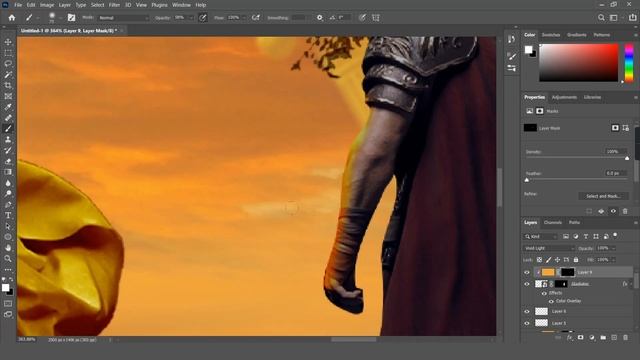Hide the Gladiator layer eye
The height and width of the screenshot is (360, 640).
(527, 284)
